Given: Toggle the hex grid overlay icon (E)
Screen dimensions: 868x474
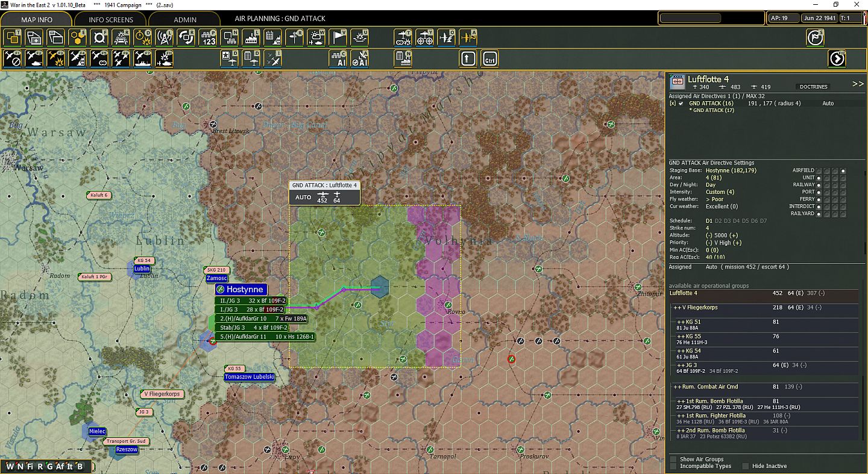Looking at the screenshot, I should click(77, 37).
